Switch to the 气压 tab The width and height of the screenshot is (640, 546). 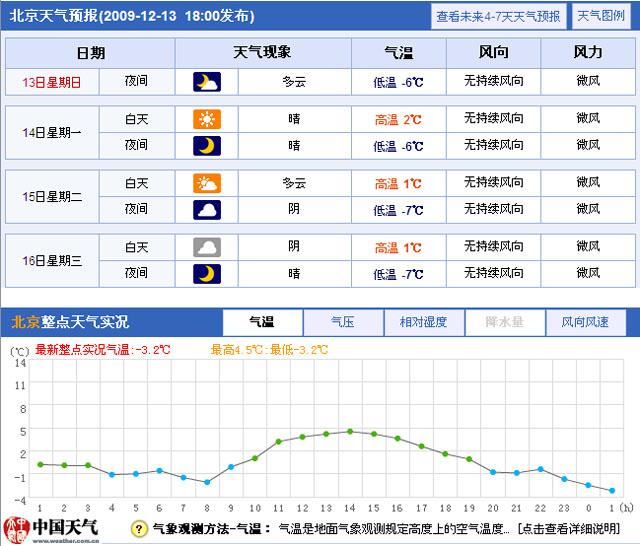343,322
